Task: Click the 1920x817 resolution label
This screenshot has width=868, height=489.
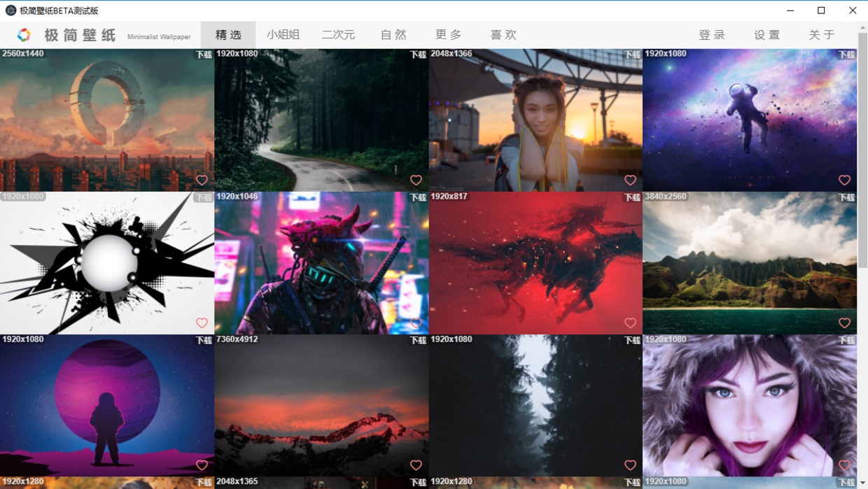Action: (x=449, y=197)
